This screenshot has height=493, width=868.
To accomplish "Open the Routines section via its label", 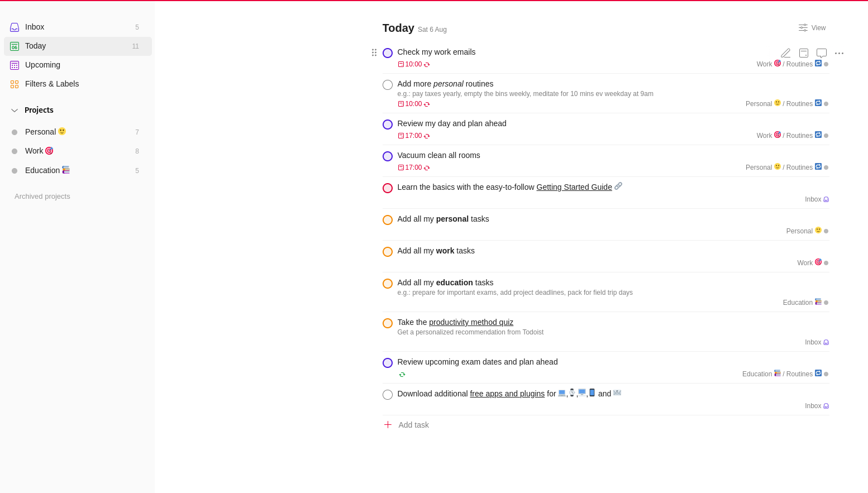I will coord(800,64).
